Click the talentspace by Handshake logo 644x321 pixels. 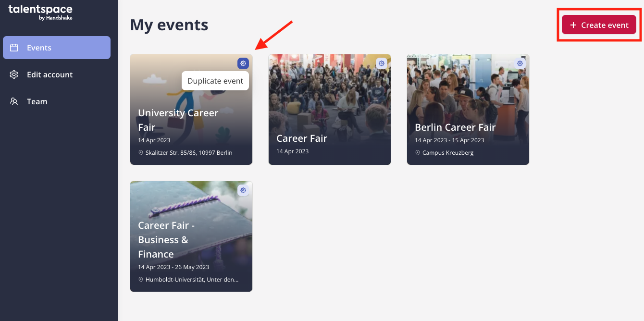click(x=40, y=12)
